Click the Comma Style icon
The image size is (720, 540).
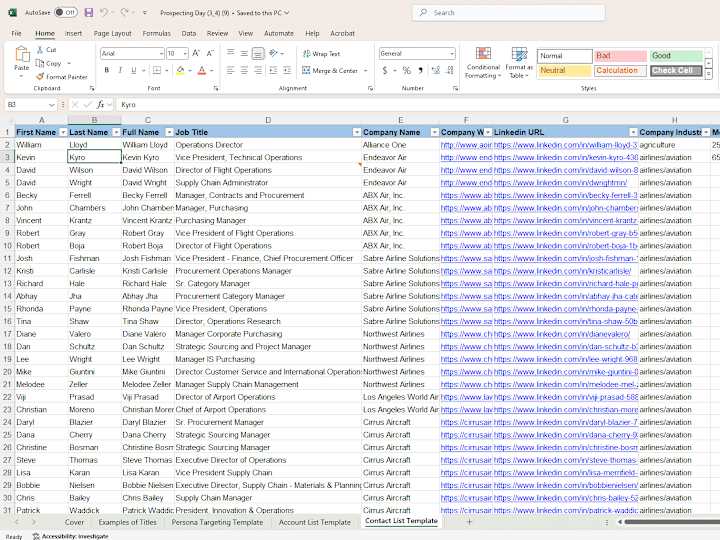420,70
